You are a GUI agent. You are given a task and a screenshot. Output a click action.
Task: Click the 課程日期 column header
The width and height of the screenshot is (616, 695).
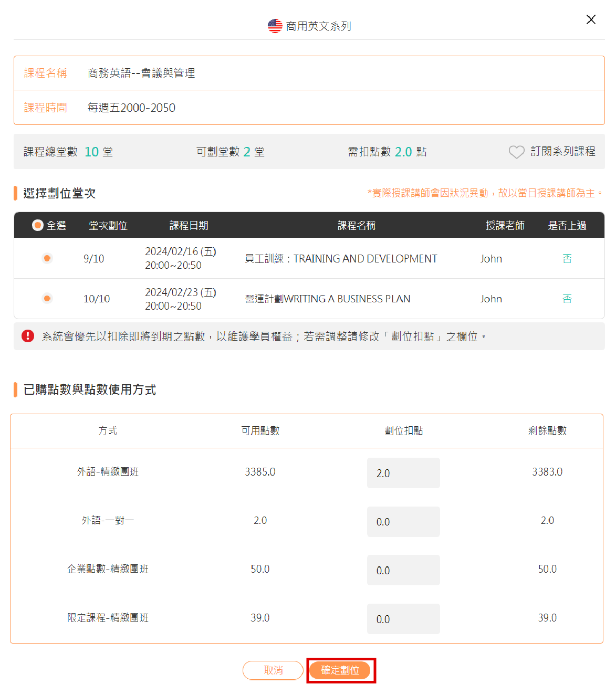coord(189,225)
